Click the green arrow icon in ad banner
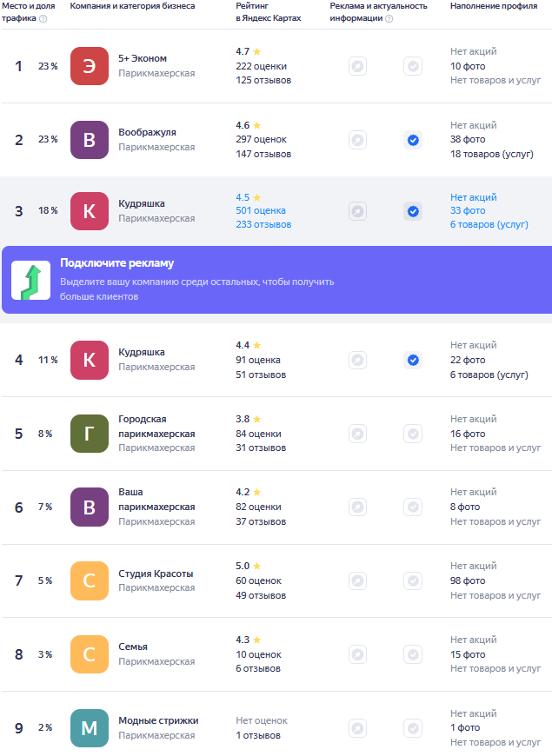The width and height of the screenshot is (552, 756). click(x=31, y=280)
